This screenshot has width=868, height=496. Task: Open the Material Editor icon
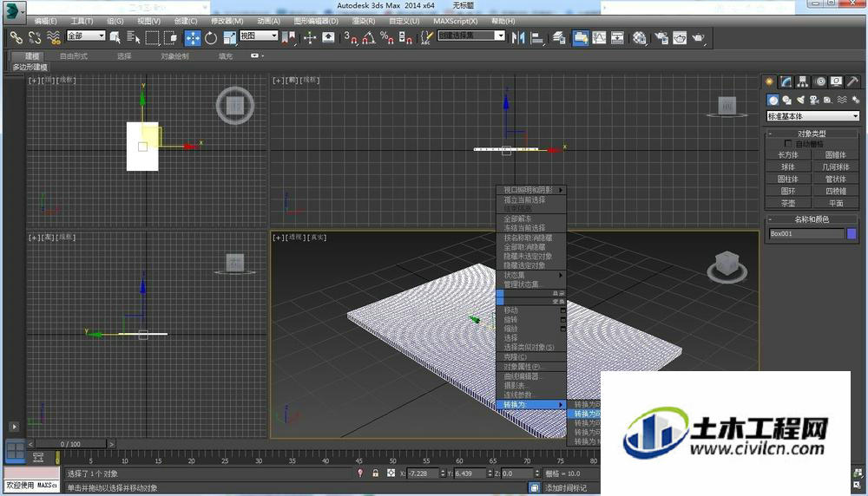point(640,37)
